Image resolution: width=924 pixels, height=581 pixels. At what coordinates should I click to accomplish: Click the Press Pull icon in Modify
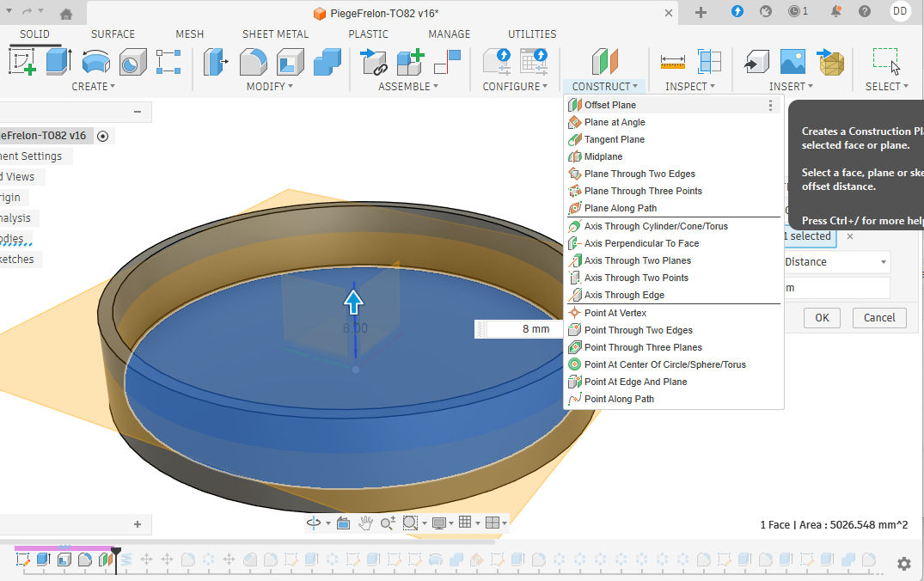tap(216, 62)
